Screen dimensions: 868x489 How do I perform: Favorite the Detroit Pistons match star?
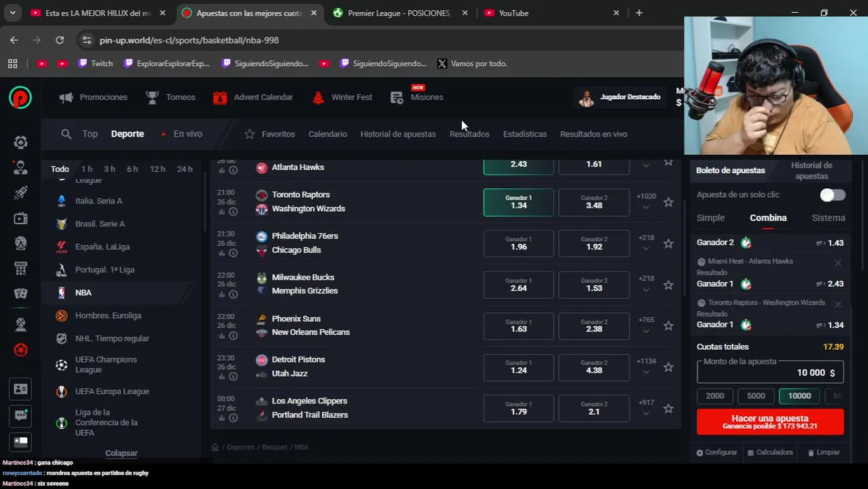tap(668, 367)
